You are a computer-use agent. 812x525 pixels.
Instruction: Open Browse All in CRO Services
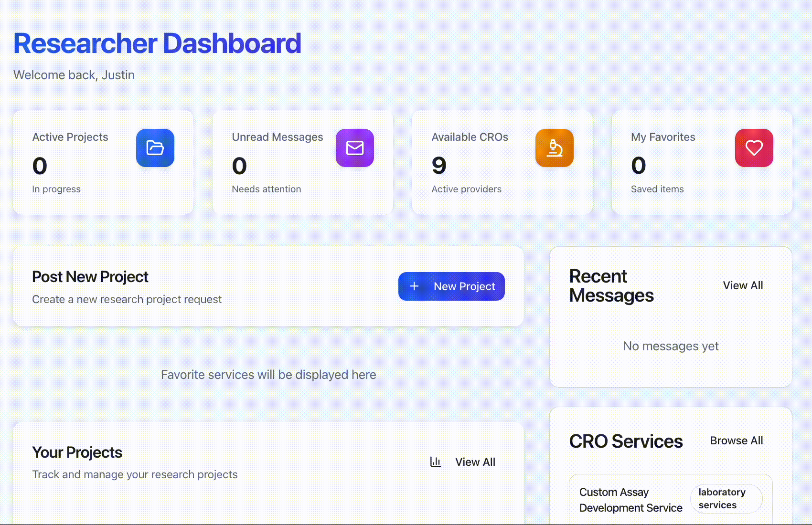[x=736, y=441]
